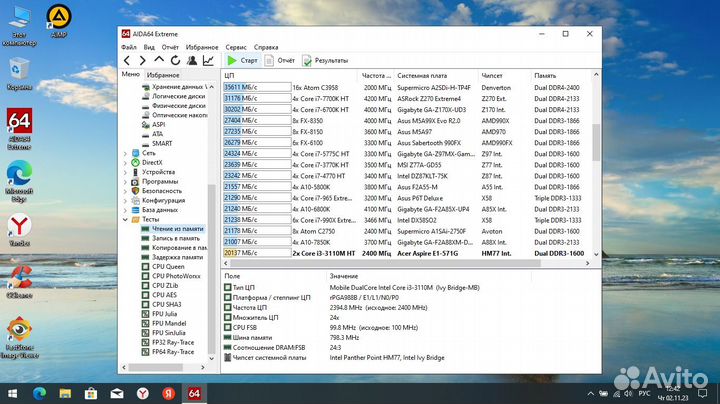Image resolution: width=720 pixels, height=404 pixels.
Task: Open the Отчёт report button
Action: point(280,60)
